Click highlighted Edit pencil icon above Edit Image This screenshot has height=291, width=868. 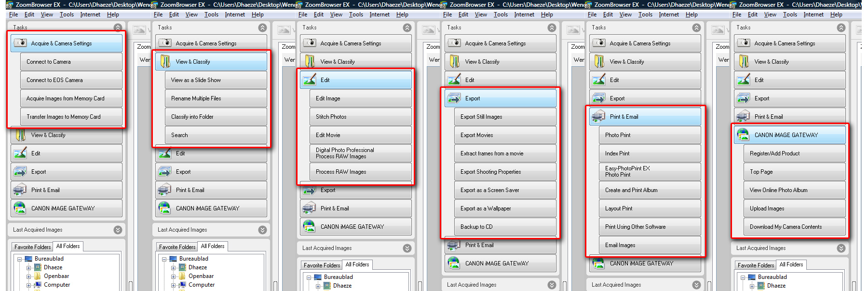pos(310,80)
